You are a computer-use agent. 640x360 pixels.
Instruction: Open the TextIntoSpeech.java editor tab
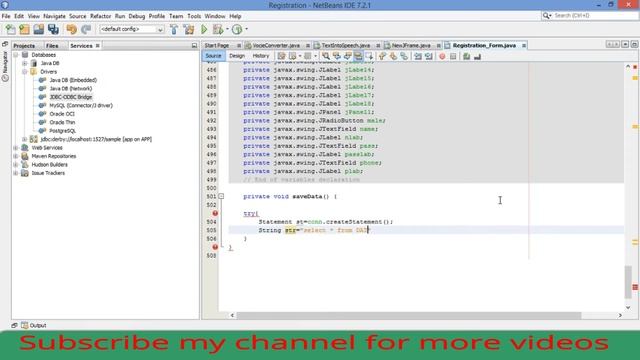(x=345, y=45)
